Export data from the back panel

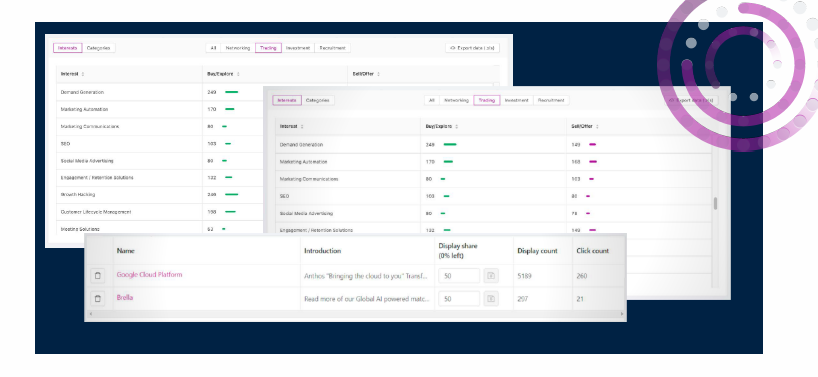tap(472, 48)
